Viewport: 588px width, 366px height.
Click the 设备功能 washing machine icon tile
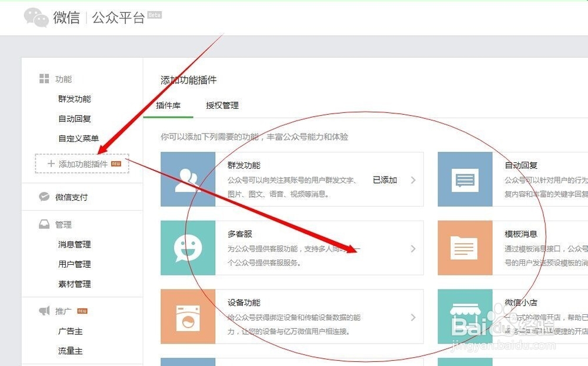click(188, 317)
